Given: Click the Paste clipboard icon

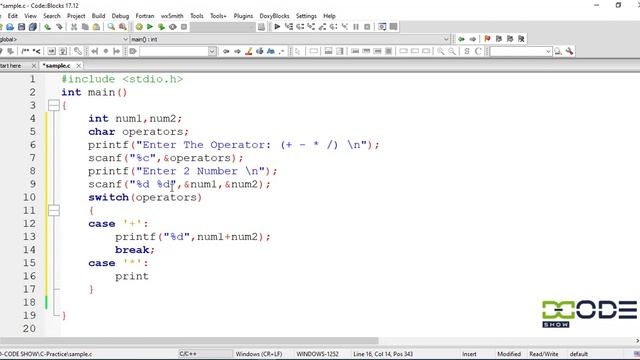Looking at the screenshot, I should point(96,27).
